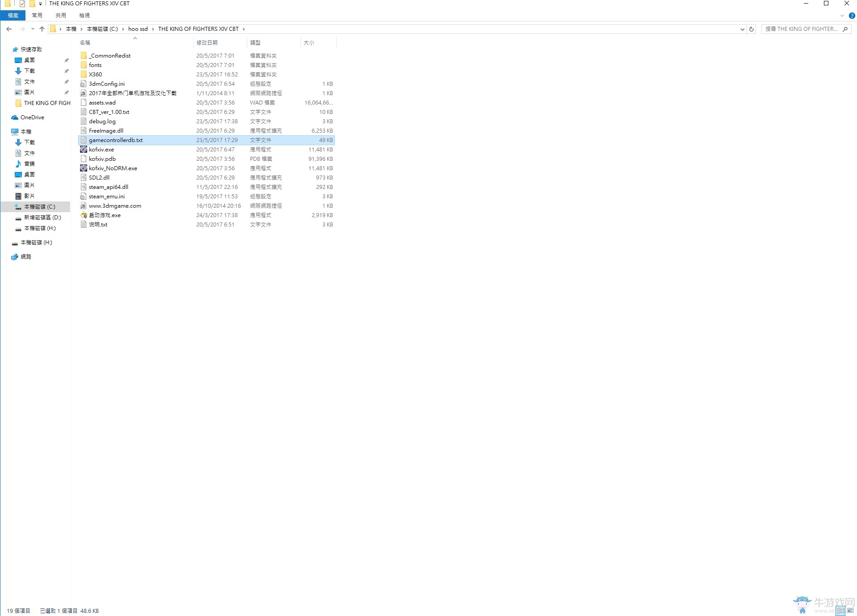The width and height of the screenshot is (857, 616).
Task: Select file FreeImage.dll
Action: (x=206, y=131)
